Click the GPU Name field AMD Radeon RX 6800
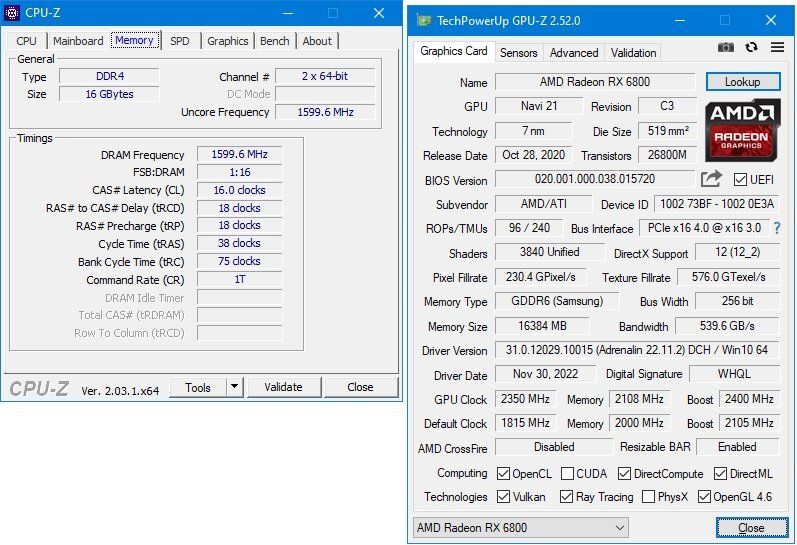 coord(595,82)
